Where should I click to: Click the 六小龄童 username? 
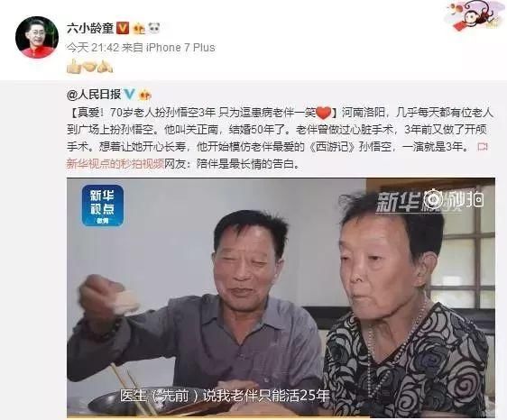pos(90,29)
